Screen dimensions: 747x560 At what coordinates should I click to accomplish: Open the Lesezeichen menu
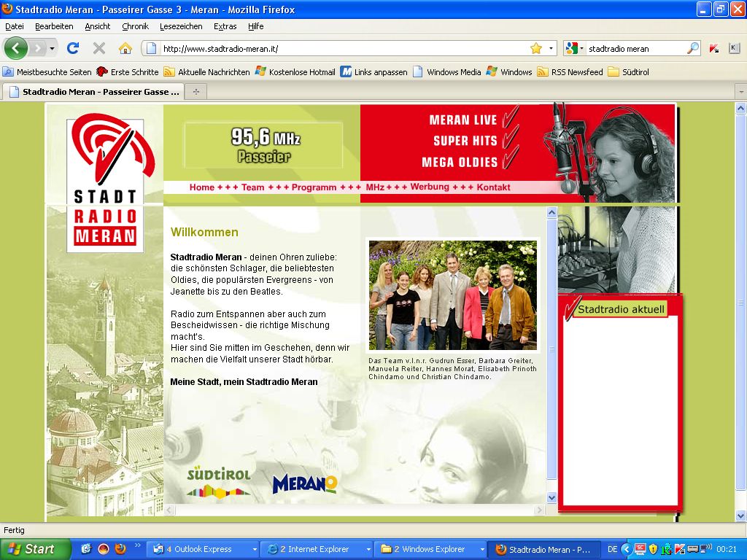tap(181, 26)
